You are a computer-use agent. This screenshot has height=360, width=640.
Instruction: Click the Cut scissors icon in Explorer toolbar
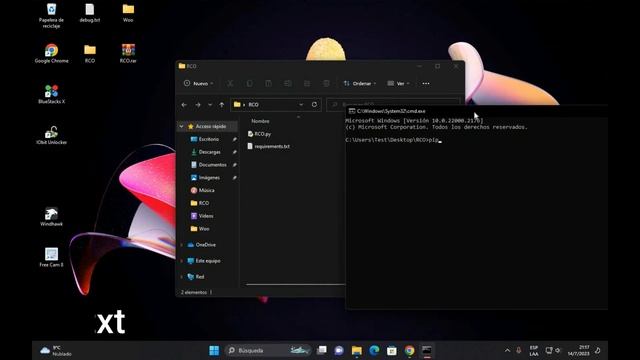tap(230, 83)
